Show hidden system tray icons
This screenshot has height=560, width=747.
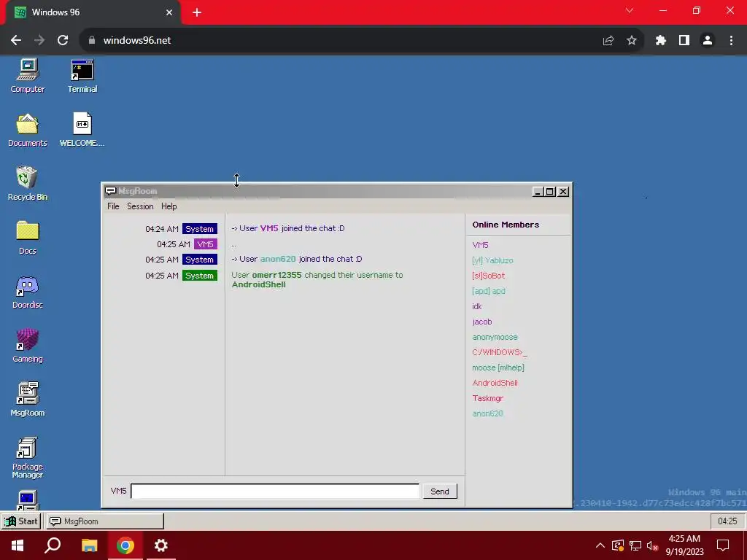(x=600, y=545)
